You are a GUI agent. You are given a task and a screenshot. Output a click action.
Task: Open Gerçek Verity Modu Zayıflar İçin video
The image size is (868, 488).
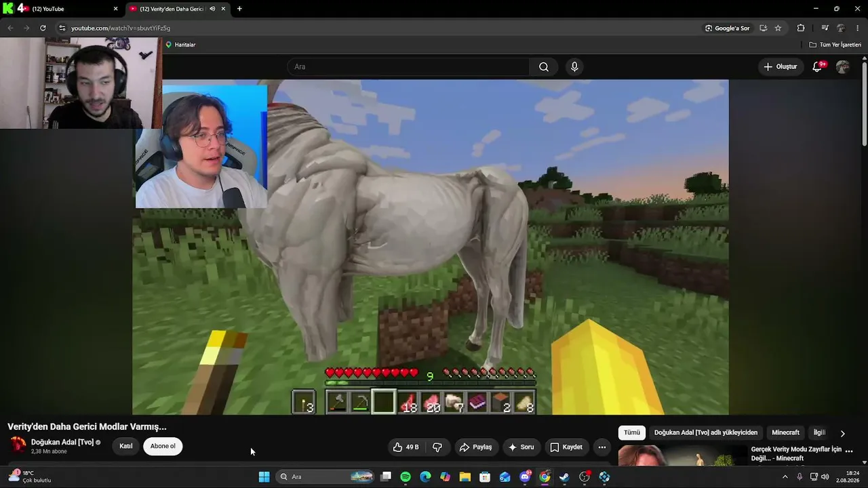tap(796, 453)
